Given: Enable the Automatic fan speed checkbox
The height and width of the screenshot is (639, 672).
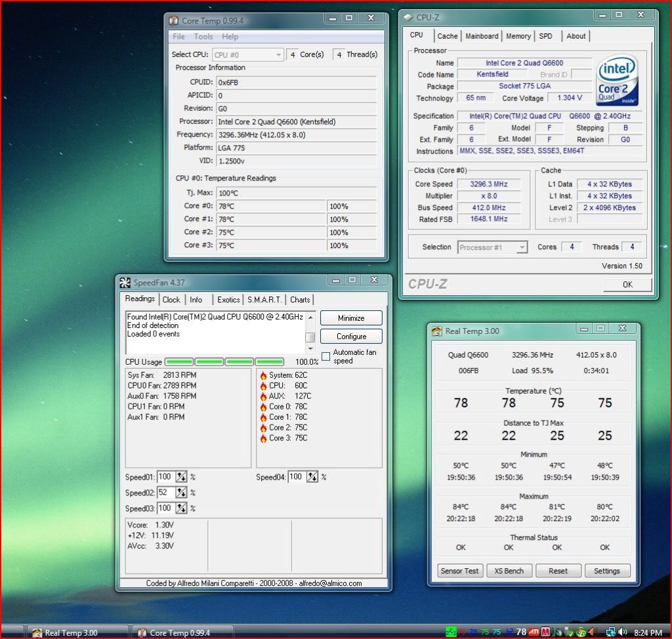Looking at the screenshot, I should pos(325,357).
